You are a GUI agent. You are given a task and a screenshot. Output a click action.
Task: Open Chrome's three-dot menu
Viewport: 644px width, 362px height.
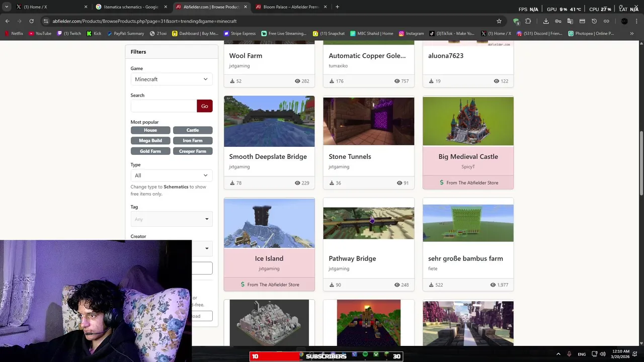coord(636,21)
